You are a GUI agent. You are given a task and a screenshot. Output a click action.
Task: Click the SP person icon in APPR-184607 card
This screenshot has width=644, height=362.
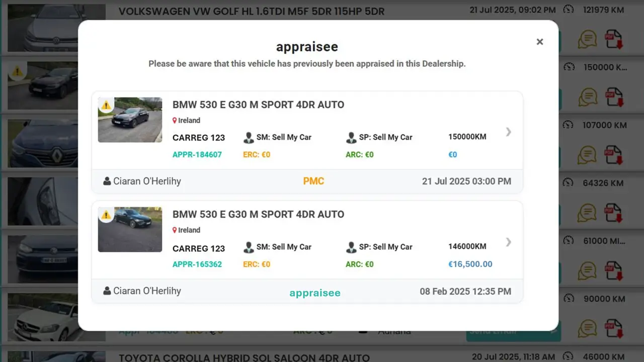[x=351, y=138]
